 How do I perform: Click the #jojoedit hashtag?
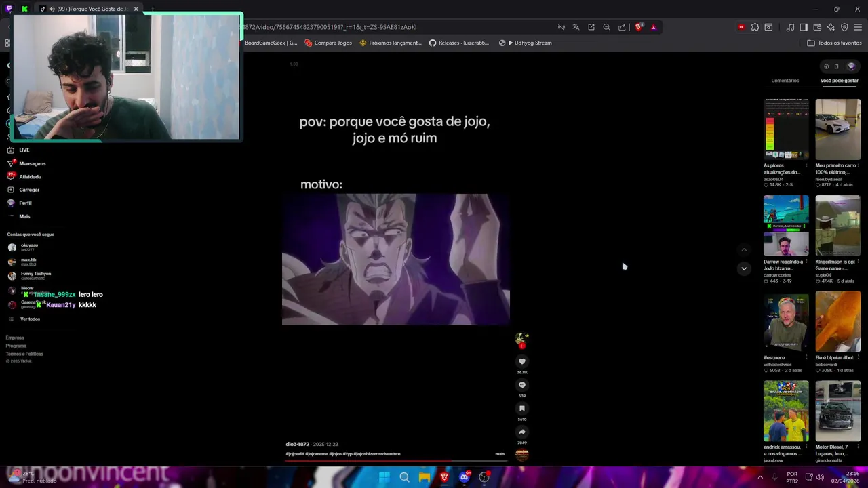tap(294, 454)
